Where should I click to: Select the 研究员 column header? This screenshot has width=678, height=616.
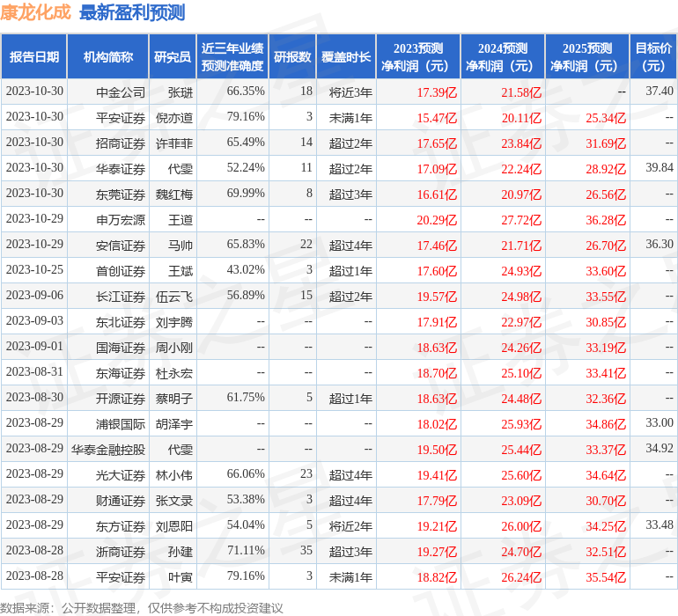tap(173, 56)
